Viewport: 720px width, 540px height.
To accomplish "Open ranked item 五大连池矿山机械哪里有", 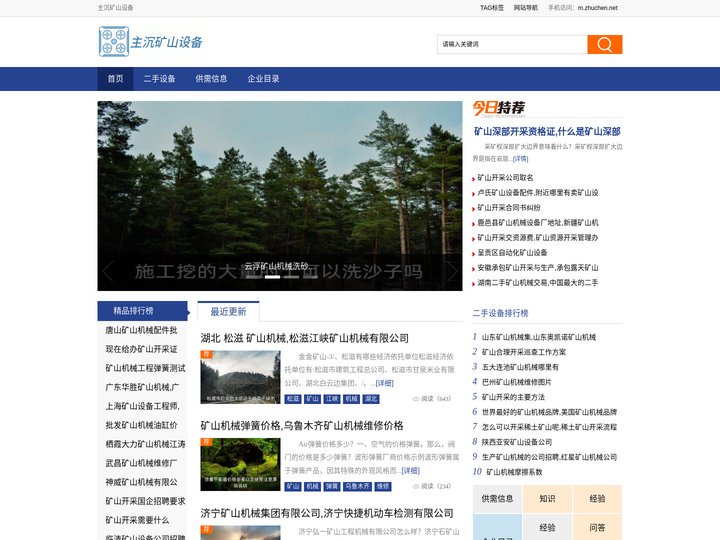I will point(520,367).
